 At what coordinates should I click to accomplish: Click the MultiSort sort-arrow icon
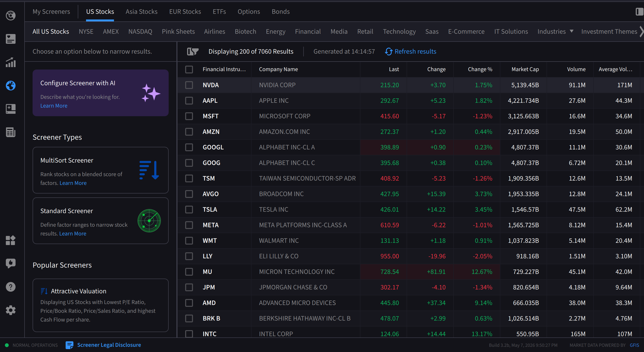[149, 170]
